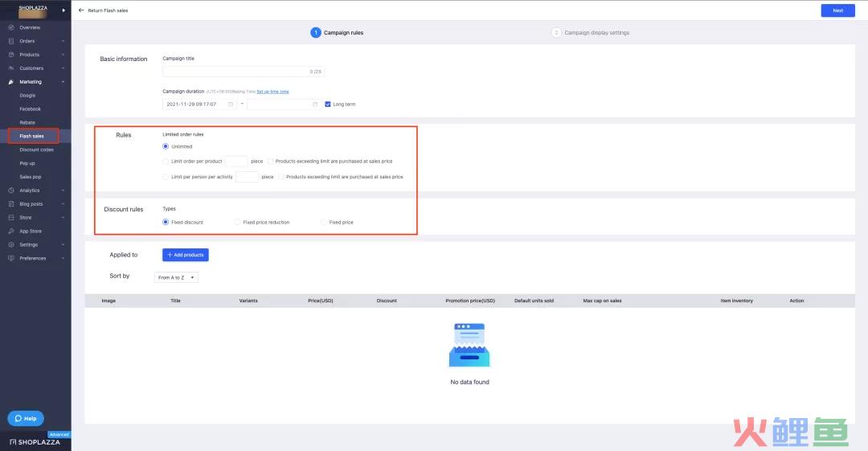
Task: Expand the Store submenu chevron
Action: click(x=63, y=217)
